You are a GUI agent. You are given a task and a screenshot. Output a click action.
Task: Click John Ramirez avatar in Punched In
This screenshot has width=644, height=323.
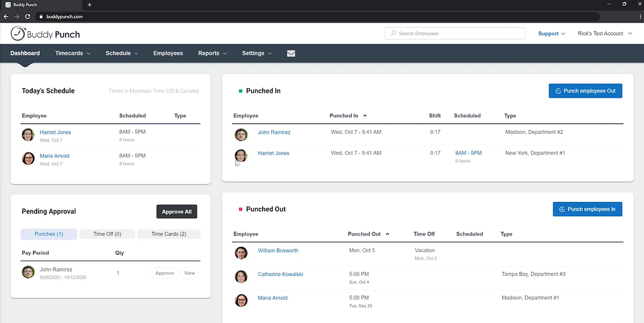point(241,134)
